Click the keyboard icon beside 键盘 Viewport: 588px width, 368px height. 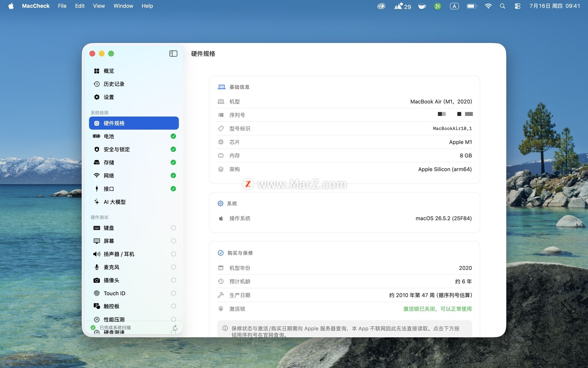pyautogui.click(x=97, y=228)
